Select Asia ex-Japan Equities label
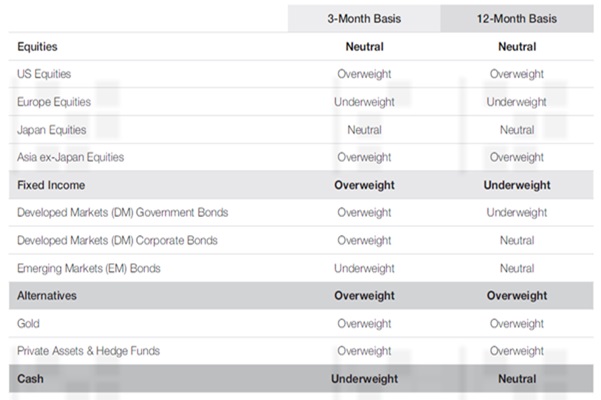The height and width of the screenshot is (400, 601). (71, 157)
